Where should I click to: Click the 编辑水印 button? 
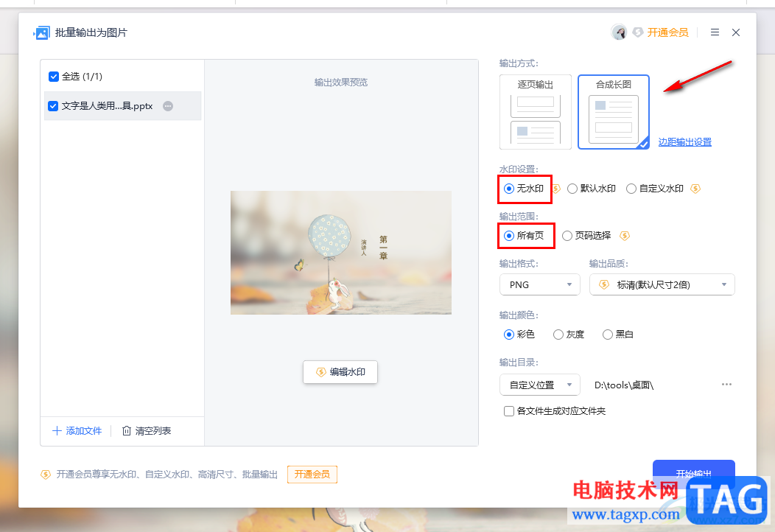tap(340, 372)
